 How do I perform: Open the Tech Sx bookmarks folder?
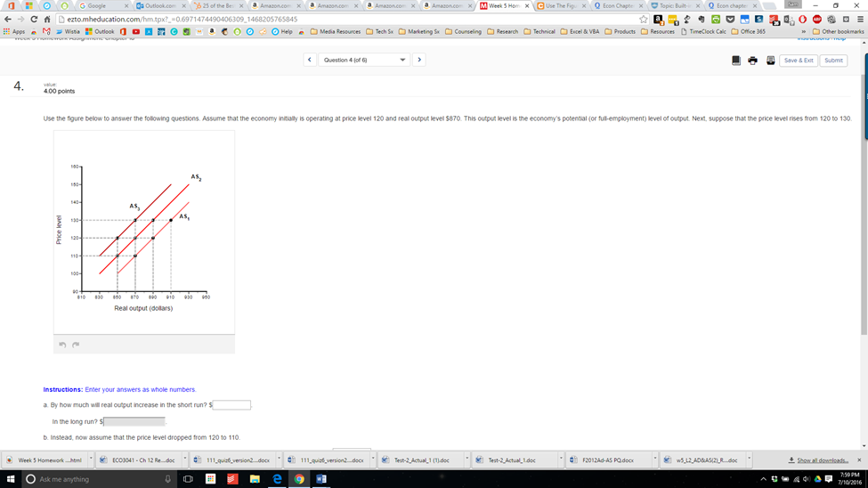pos(380,31)
